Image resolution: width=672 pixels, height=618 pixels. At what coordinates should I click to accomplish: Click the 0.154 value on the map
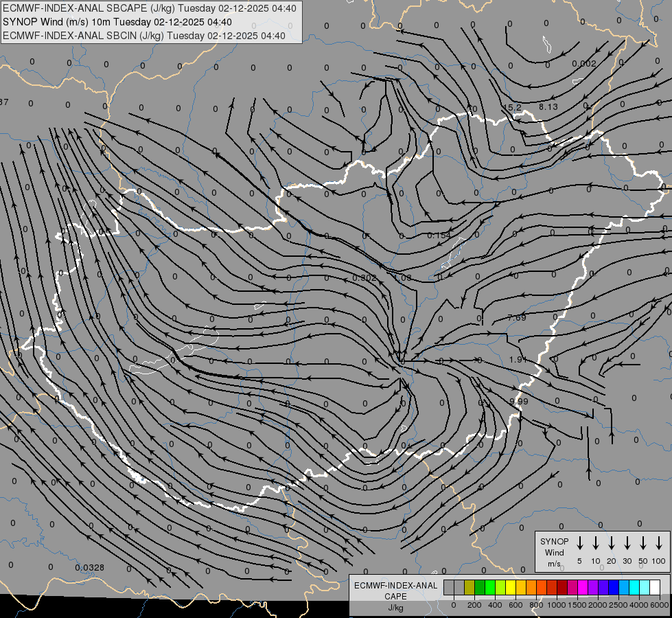click(x=439, y=236)
